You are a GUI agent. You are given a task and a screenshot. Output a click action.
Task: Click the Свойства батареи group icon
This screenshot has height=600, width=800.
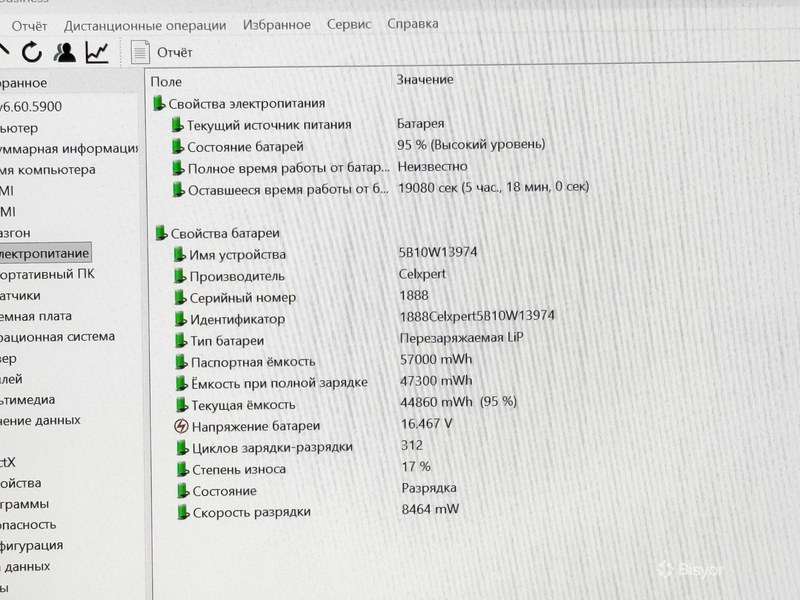(161, 233)
